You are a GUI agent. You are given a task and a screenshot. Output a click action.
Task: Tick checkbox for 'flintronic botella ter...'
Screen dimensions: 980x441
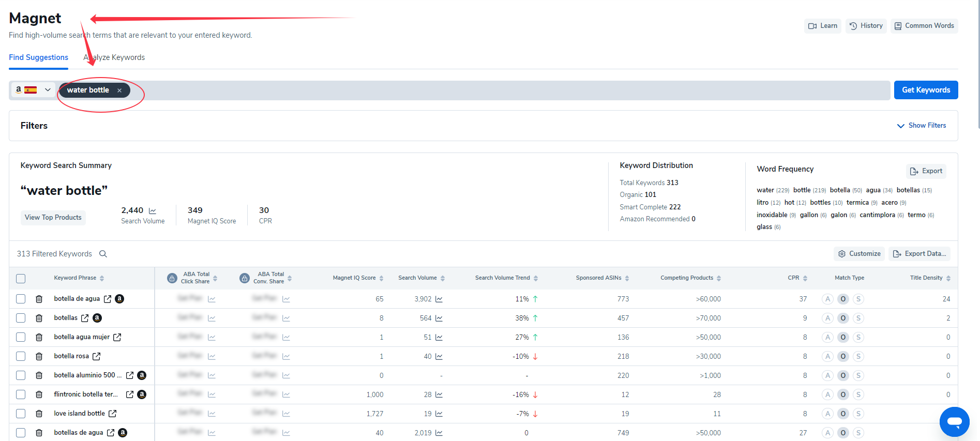pyautogui.click(x=21, y=394)
